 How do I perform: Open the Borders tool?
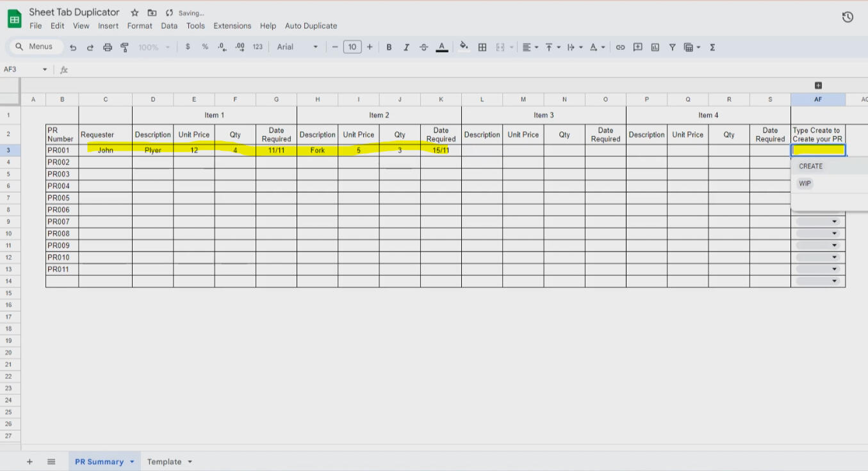tap(482, 47)
